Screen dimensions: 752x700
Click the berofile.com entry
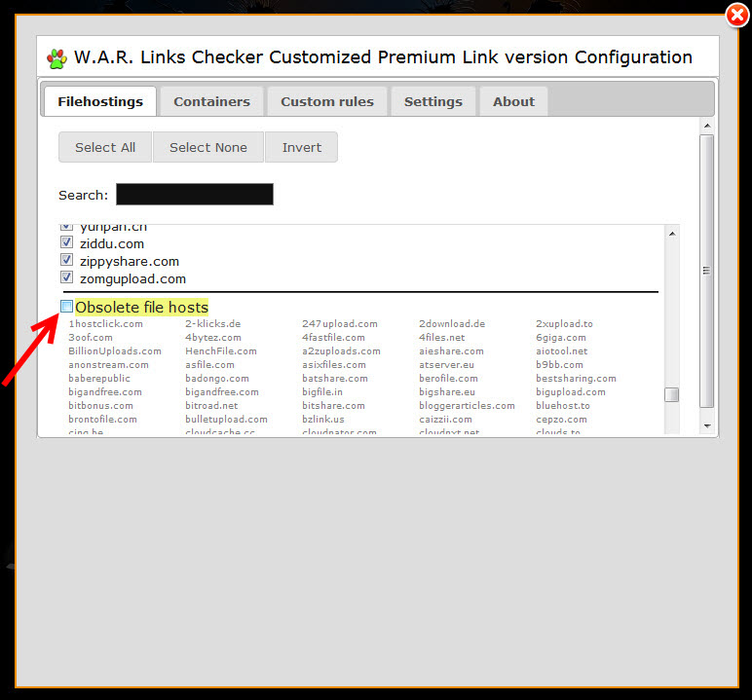(448, 379)
